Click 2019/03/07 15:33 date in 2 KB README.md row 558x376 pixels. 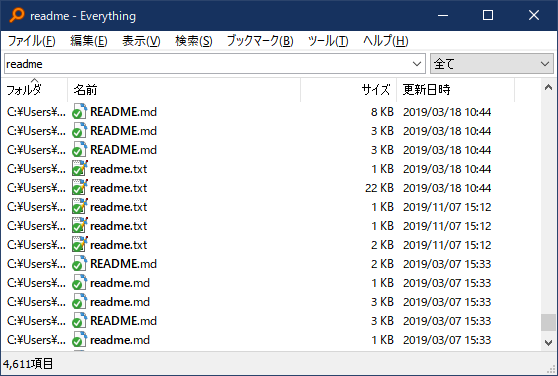click(x=447, y=264)
